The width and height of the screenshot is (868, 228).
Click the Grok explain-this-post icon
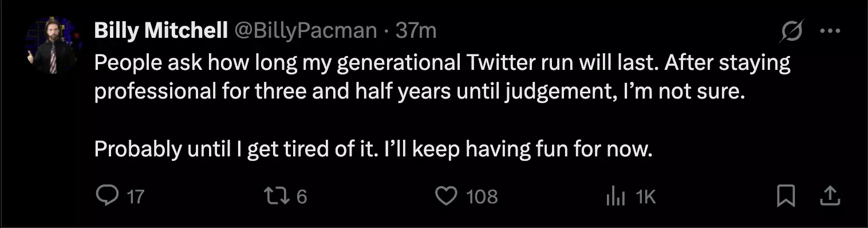pyautogui.click(x=792, y=31)
